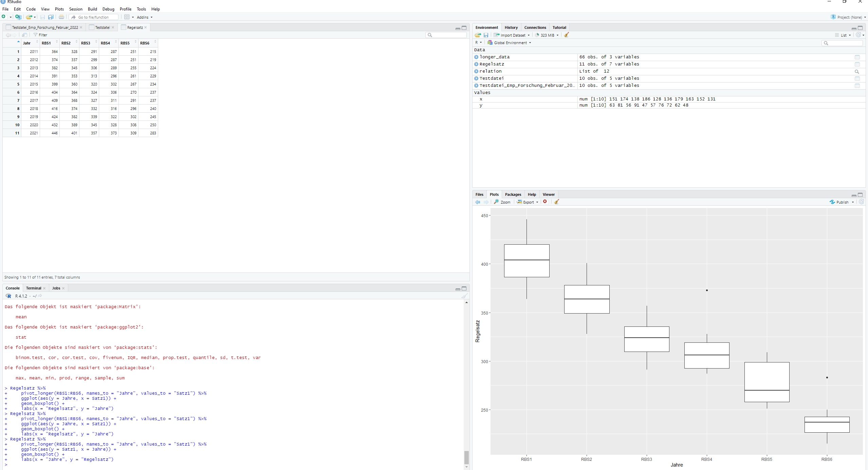Screen dimensions: 868x470
Task: Click the Save all documents icon
Action: pyautogui.click(x=51, y=17)
